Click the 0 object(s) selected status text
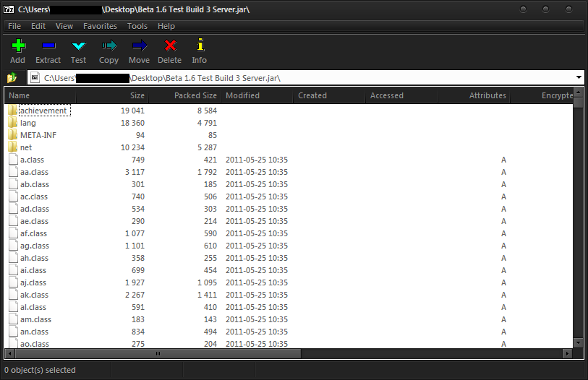The image size is (588, 380). click(x=40, y=370)
